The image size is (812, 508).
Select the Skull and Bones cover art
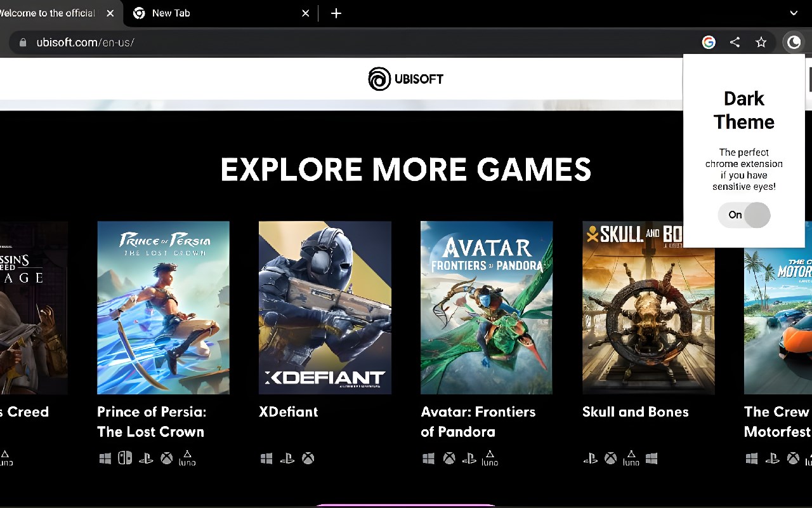coord(648,308)
